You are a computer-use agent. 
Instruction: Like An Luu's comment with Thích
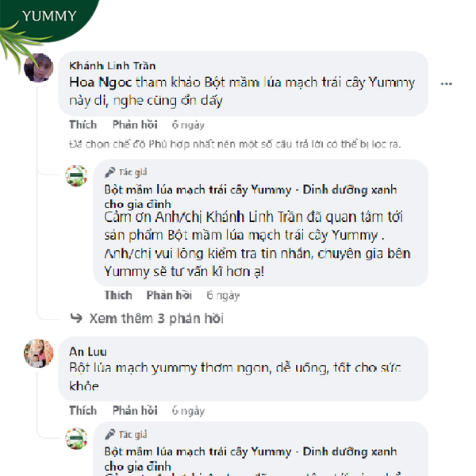pos(83,411)
